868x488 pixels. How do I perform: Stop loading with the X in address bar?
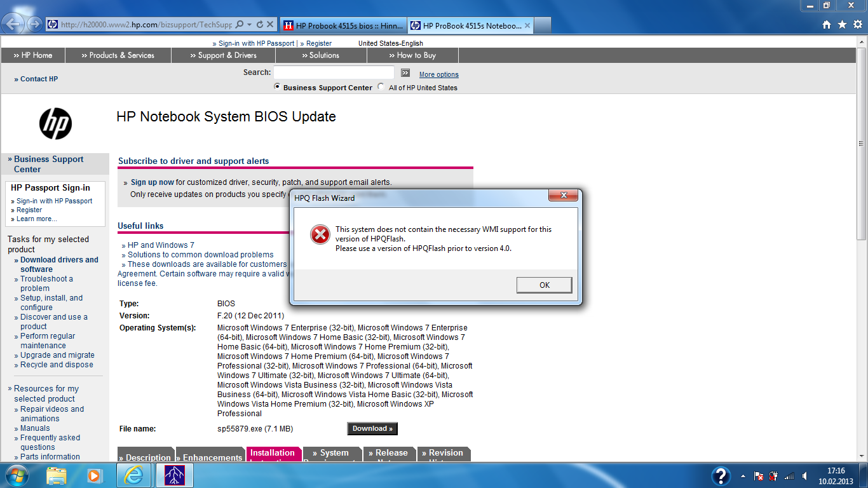click(x=270, y=25)
